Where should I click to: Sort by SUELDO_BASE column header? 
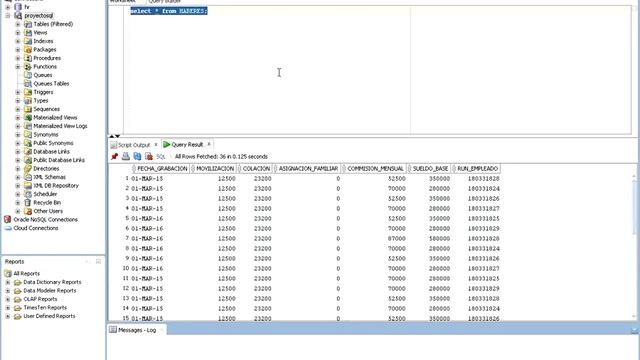coord(430,169)
